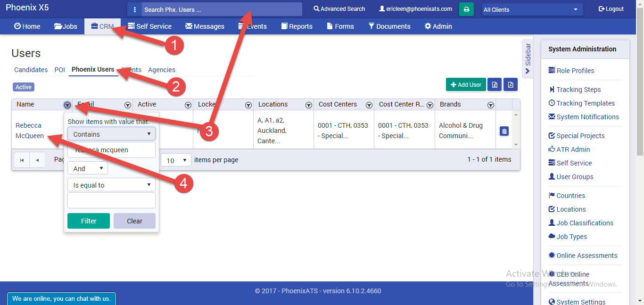
Task: Open the Locations link in the sidebar
Action: 567,209
